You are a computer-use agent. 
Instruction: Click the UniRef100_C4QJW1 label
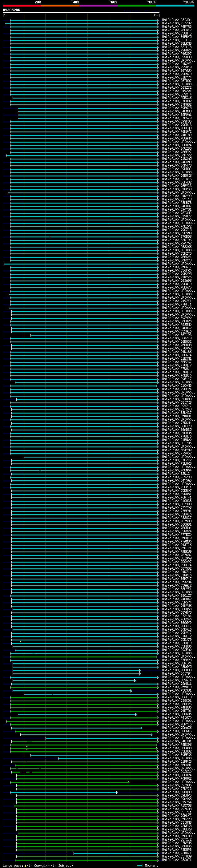click(x=177, y=742)
